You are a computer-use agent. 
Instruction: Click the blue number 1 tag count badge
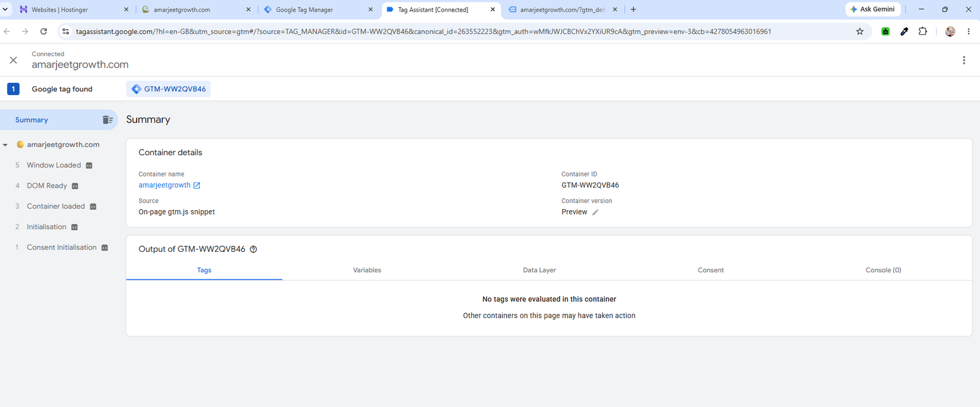click(13, 89)
